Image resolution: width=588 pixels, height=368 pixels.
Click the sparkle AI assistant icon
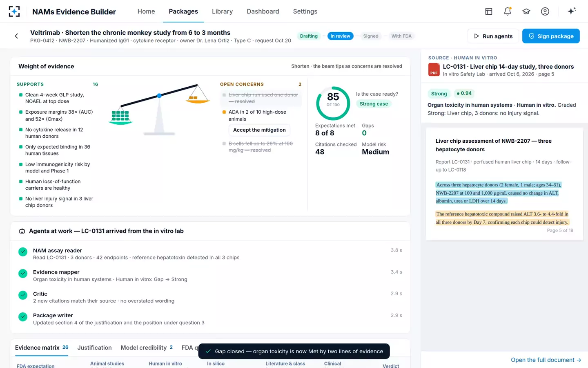pos(572,11)
